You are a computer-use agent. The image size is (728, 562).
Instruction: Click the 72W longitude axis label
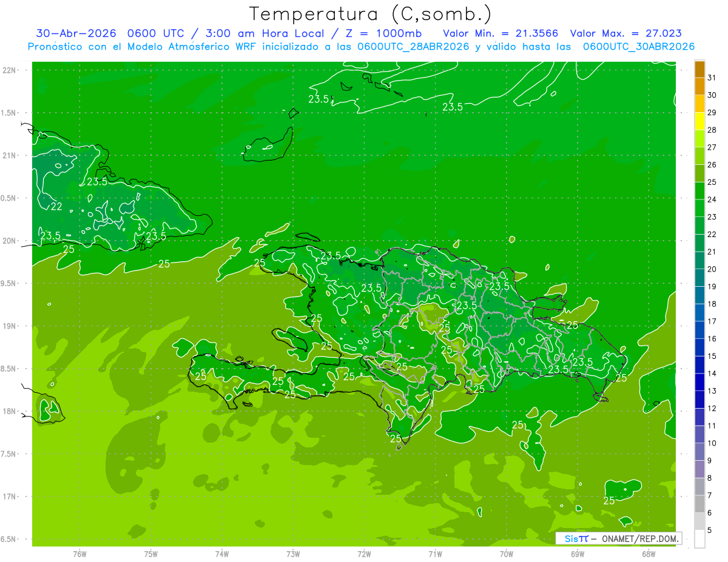pyautogui.click(x=364, y=554)
